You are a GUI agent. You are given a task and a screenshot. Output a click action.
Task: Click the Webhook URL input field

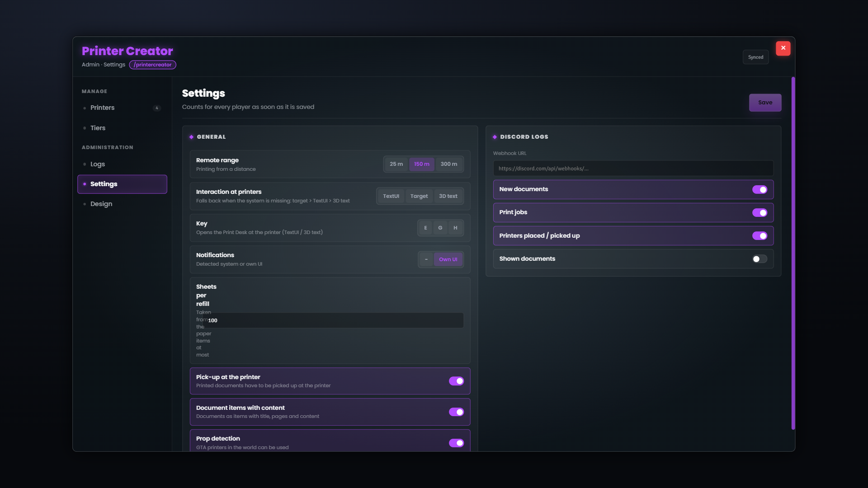633,169
